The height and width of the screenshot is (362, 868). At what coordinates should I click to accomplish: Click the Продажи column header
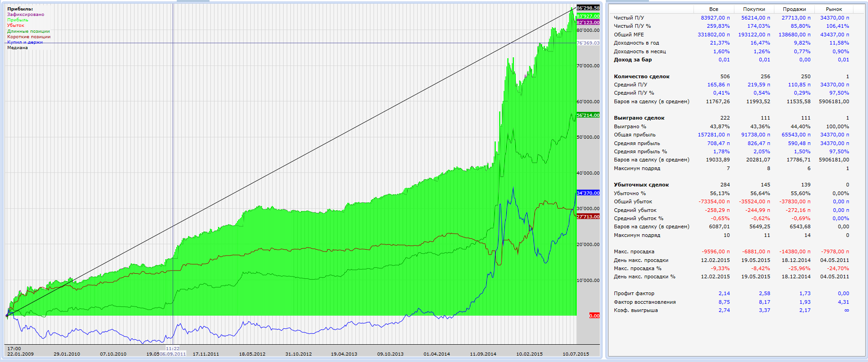pos(794,9)
